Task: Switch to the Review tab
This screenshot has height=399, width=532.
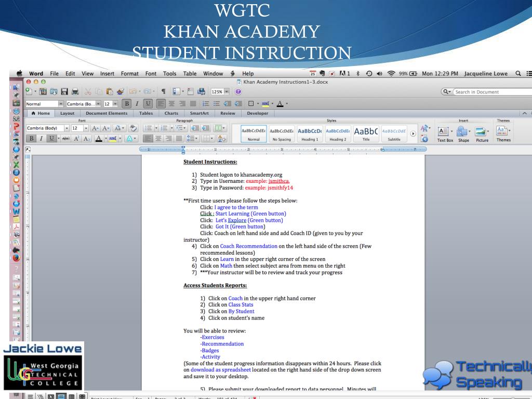Action: click(x=228, y=113)
